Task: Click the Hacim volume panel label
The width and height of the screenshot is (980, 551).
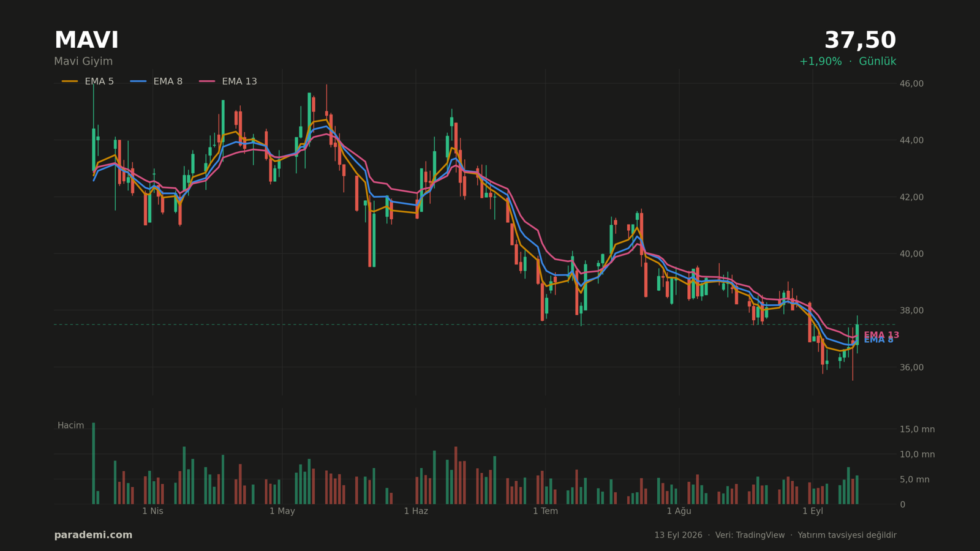Action: [71, 425]
